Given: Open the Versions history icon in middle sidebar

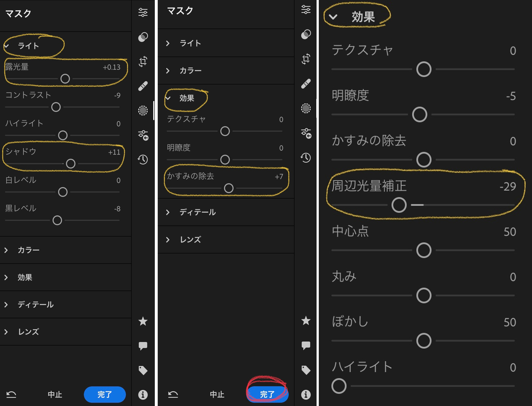Looking at the screenshot, I should pos(306,158).
